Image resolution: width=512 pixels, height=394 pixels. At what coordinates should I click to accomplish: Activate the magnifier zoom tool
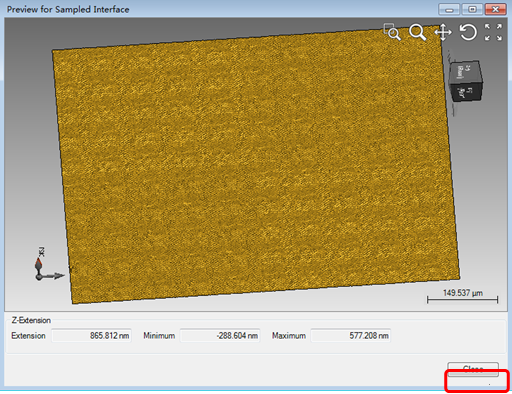[417, 32]
